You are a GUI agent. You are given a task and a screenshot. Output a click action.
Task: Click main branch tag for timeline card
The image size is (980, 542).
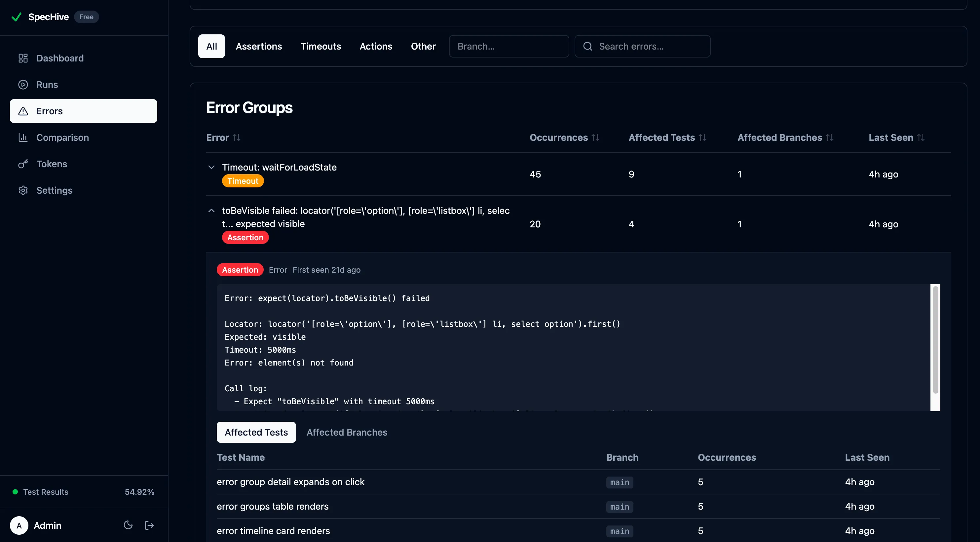620,531
